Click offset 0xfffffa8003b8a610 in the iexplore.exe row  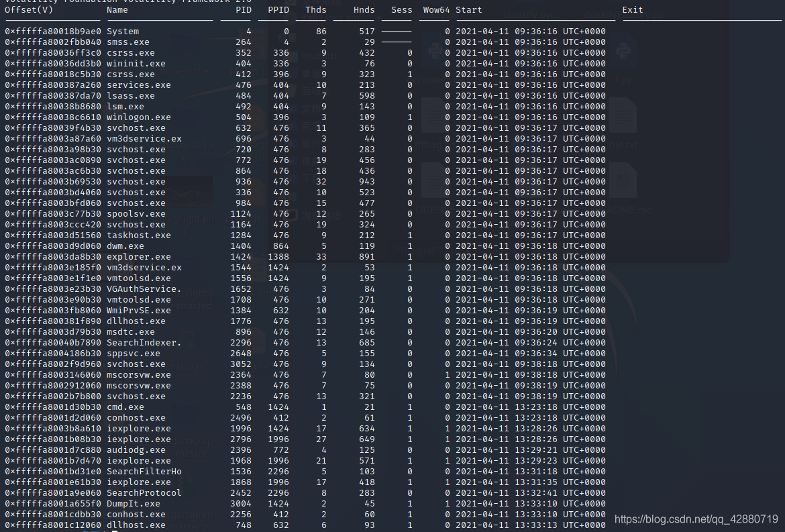pos(53,429)
